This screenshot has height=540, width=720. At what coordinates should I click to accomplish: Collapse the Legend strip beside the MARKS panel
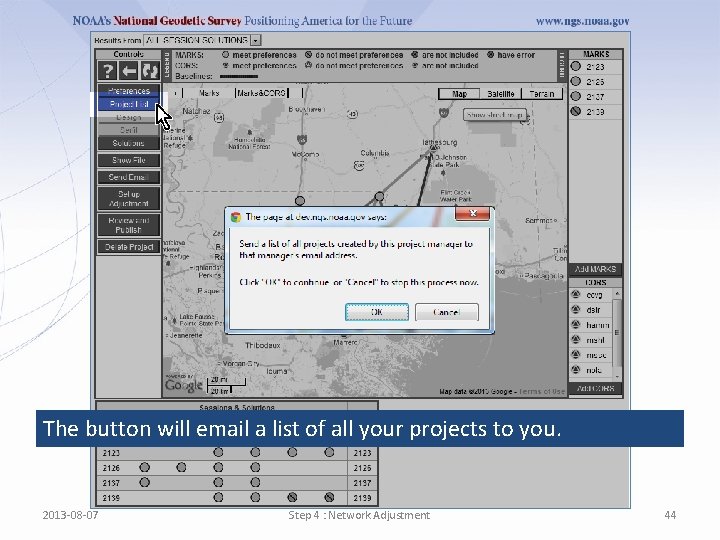tap(561, 65)
